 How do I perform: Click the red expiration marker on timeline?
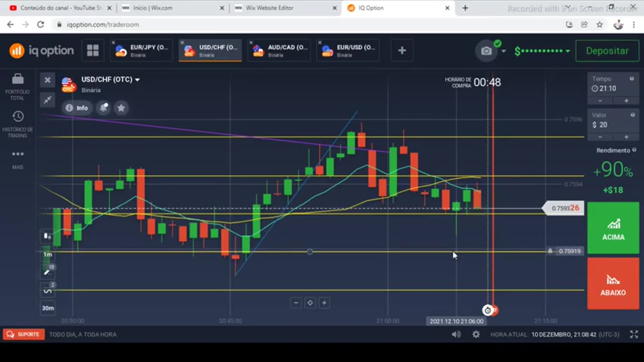[x=494, y=310]
